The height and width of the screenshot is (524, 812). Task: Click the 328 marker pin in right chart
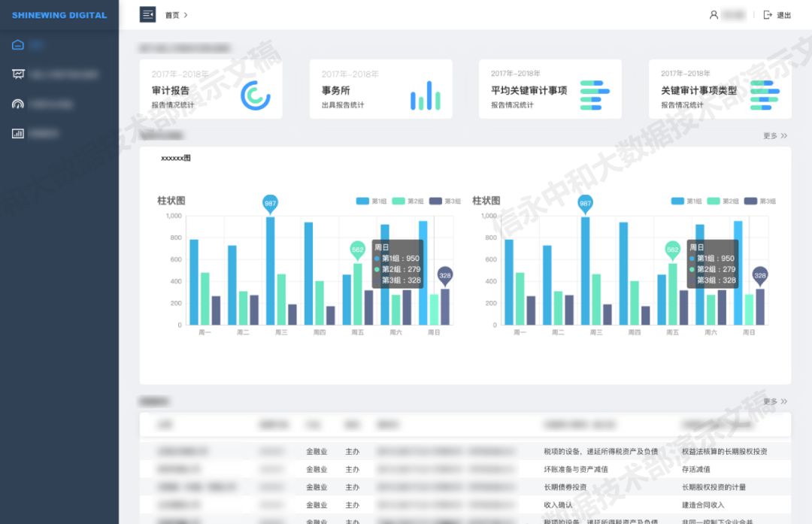tap(759, 276)
